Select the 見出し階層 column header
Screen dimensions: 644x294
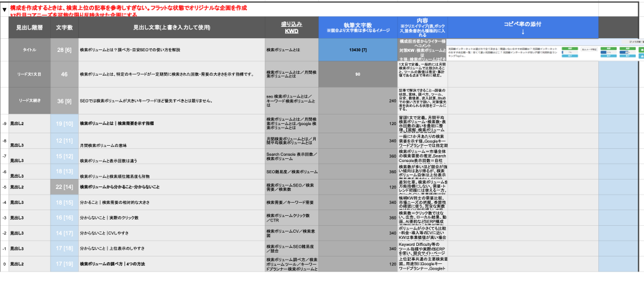tap(29, 28)
